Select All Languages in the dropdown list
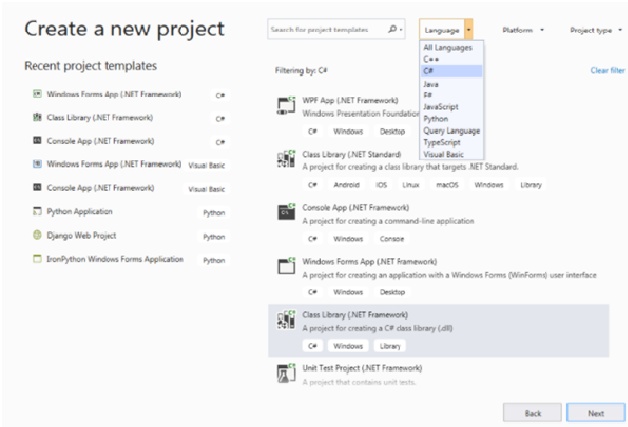 [x=448, y=48]
